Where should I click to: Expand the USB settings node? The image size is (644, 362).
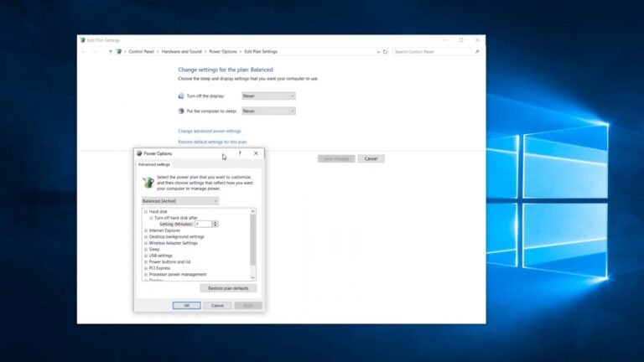[146, 256]
